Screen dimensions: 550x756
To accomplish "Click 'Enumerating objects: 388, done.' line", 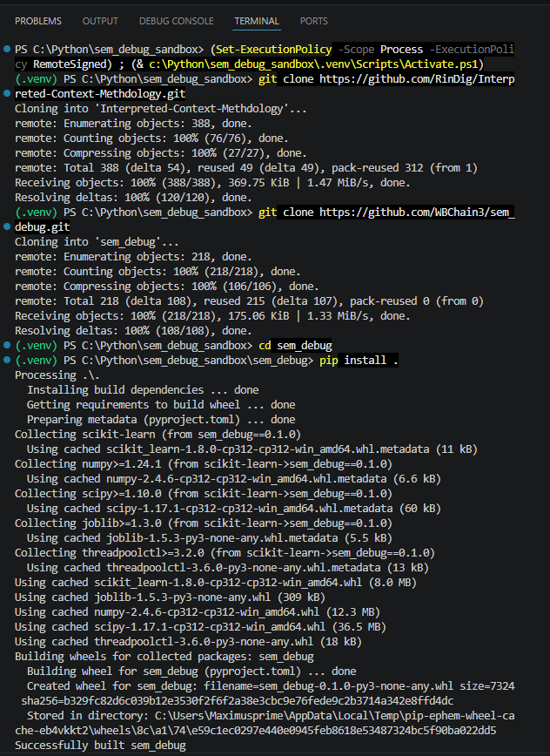I will [x=133, y=124].
